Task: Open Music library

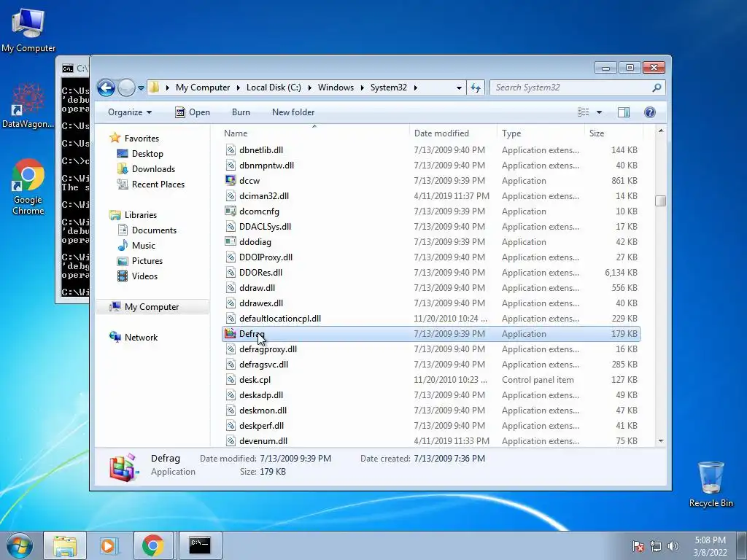Action: pyautogui.click(x=144, y=246)
